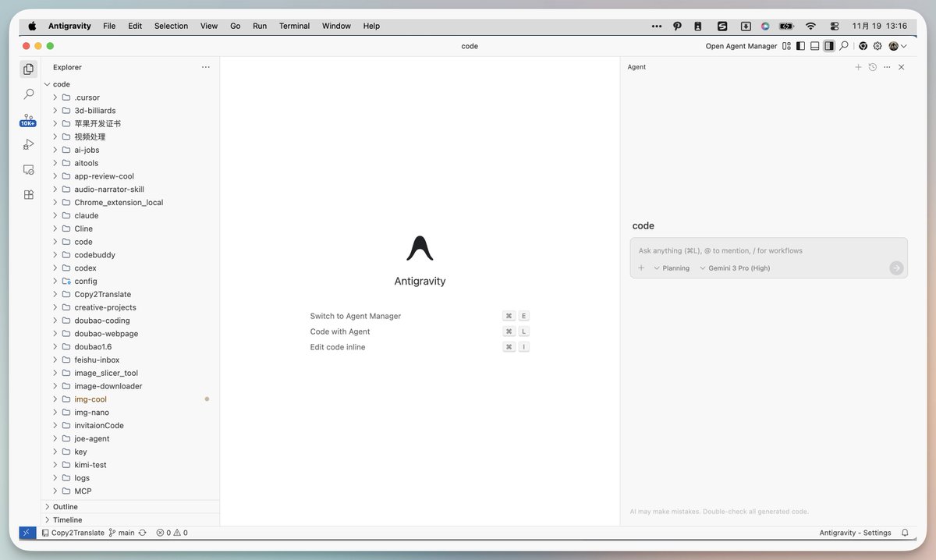This screenshot has height=560, width=936.
Task: Open Wi-Fi menu bar icon
Action: coord(810,26)
